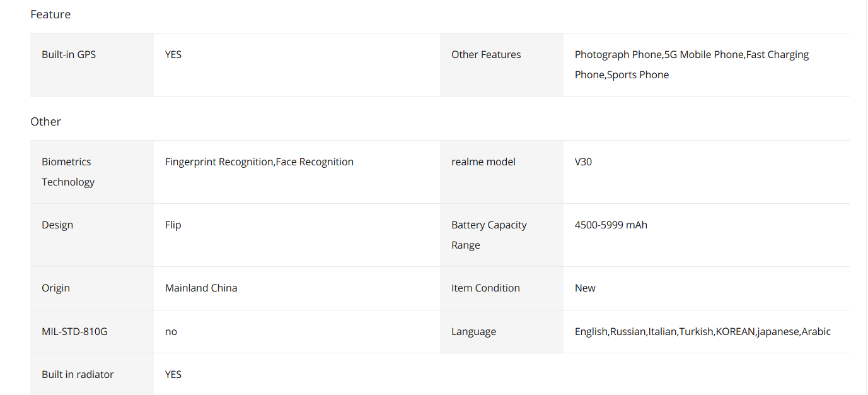This screenshot has width=868, height=395.
Task: Click the Item Condition label
Action: [x=485, y=288]
